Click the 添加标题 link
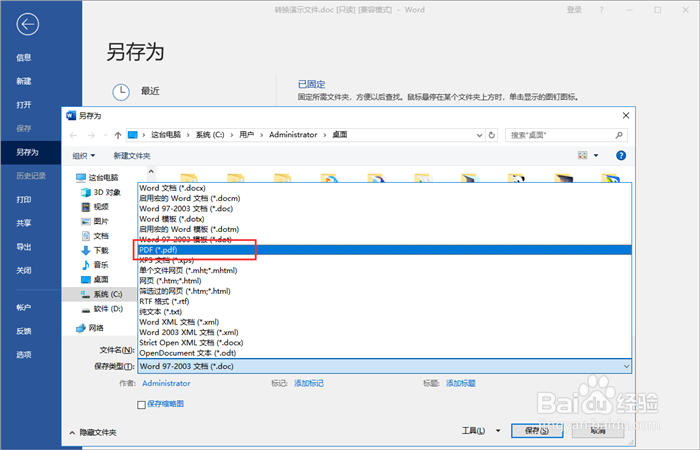This screenshot has width=700, height=450. (460, 383)
